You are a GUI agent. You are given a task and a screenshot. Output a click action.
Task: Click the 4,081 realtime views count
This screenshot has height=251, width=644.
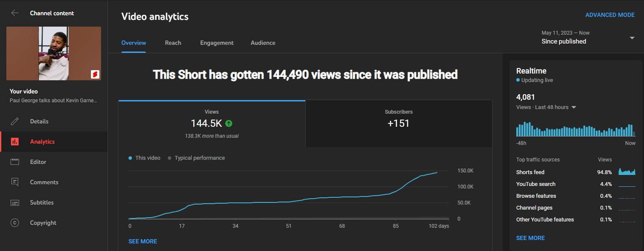[x=526, y=97]
